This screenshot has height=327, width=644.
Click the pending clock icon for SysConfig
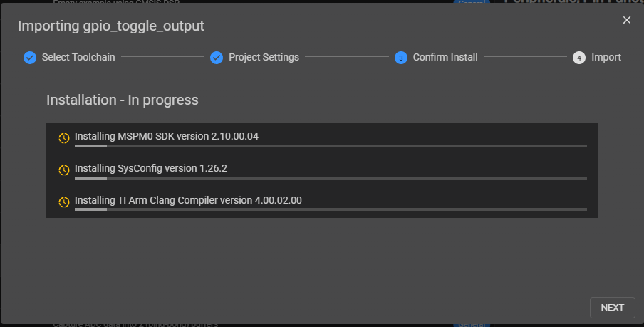pos(63,170)
